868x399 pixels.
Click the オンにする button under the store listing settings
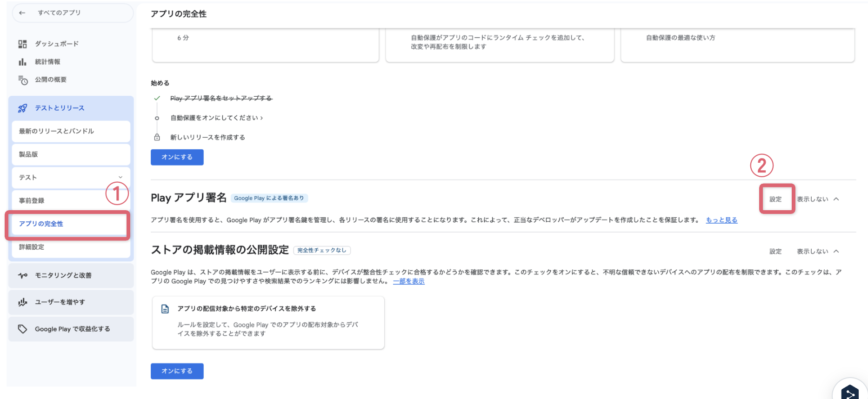pos(177,371)
